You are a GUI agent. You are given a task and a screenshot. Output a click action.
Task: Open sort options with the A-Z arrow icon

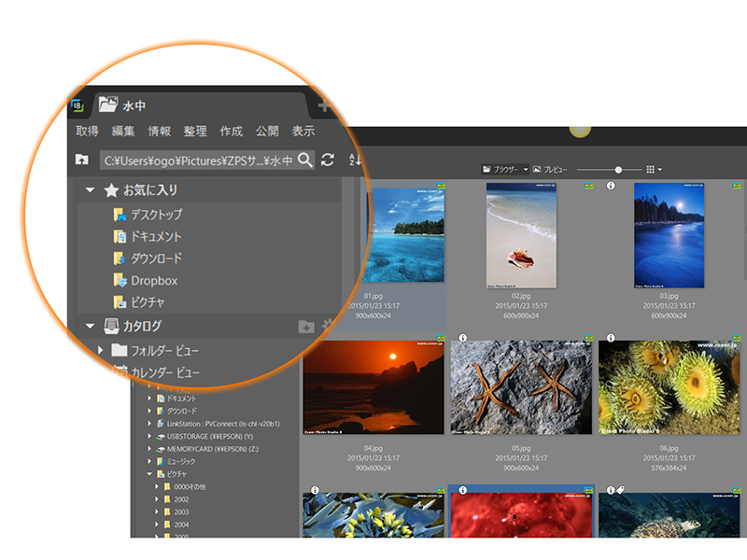pyautogui.click(x=355, y=160)
